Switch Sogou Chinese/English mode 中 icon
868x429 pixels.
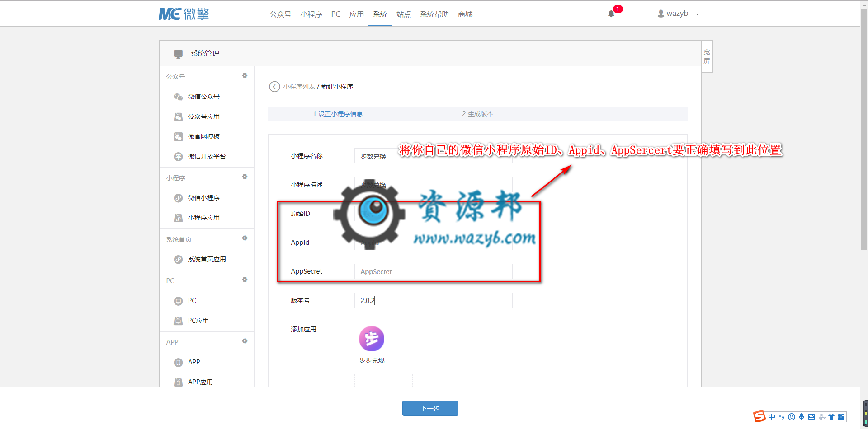tap(772, 417)
